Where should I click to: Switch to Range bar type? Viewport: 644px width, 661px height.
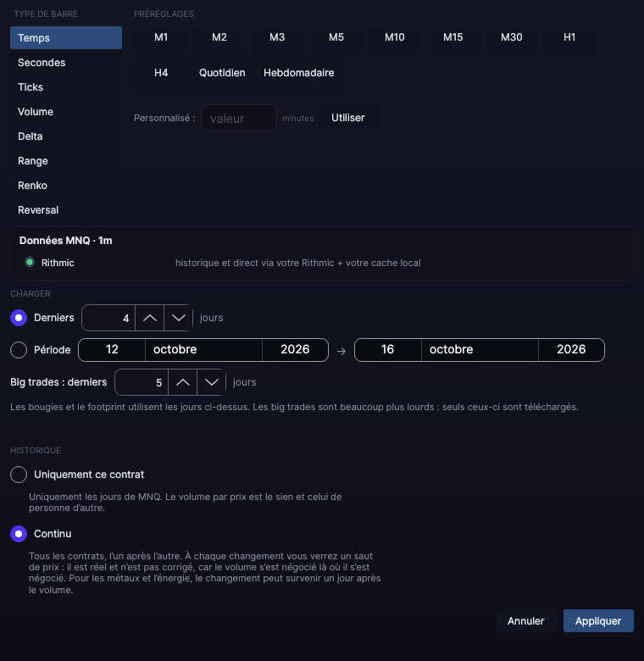click(66, 161)
